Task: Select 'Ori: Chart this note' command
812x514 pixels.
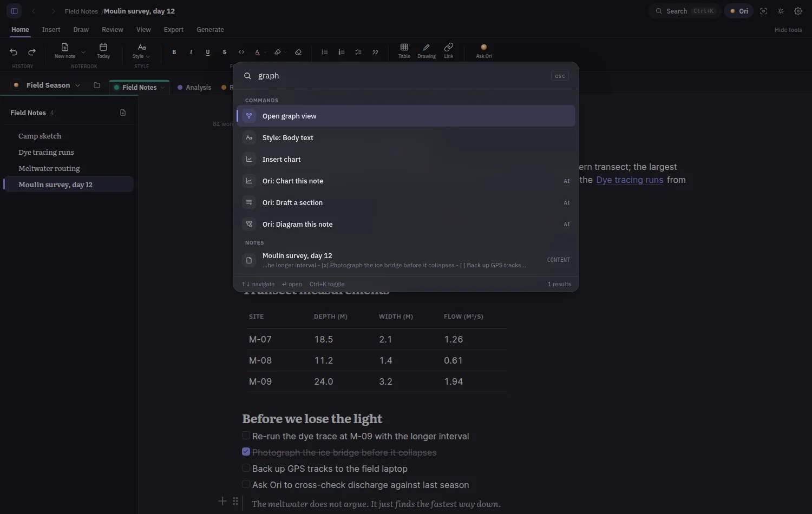Action: click(406, 181)
